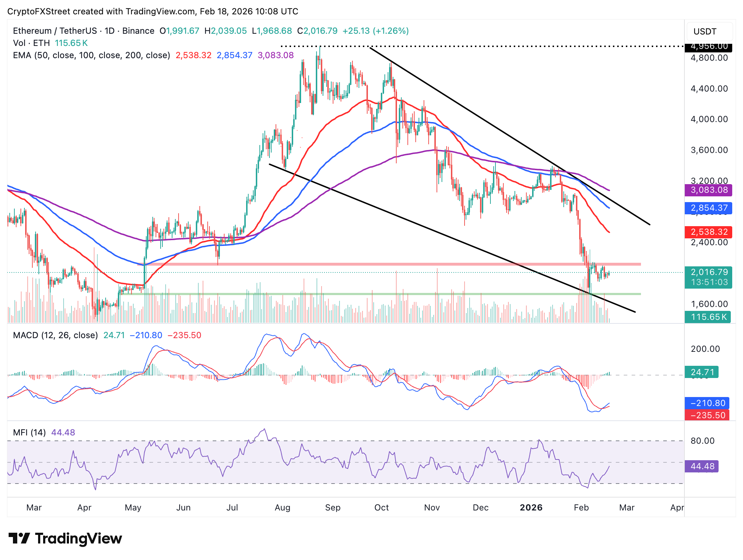Image resolution: width=743 pixels, height=560 pixels.
Task: Click the MFI (14) indicator legend
Action: coord(29,433)
